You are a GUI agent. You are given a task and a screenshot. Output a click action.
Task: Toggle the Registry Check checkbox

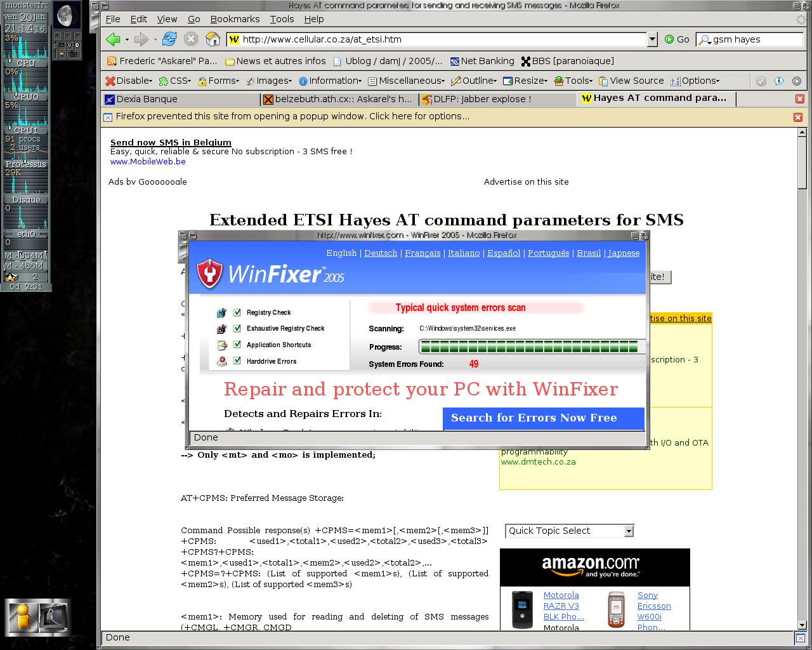coord(237,312)
